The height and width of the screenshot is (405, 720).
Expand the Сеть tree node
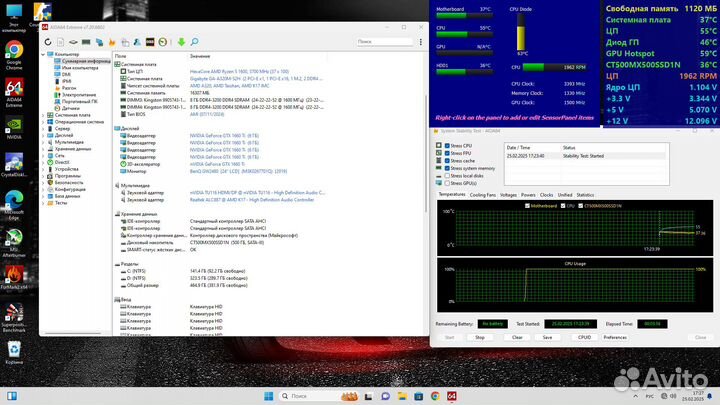pos(43,156)
